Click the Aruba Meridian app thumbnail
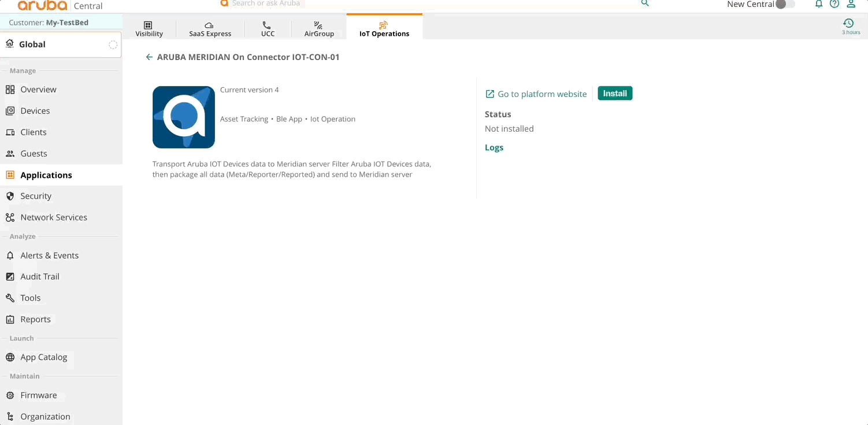This screenshot has height=425, width=868. click(184, 117)
